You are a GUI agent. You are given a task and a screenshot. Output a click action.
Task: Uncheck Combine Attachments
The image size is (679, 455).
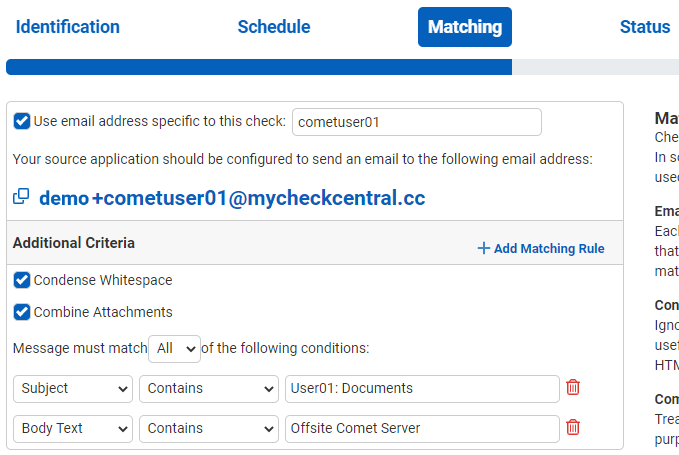click(22, 312)
